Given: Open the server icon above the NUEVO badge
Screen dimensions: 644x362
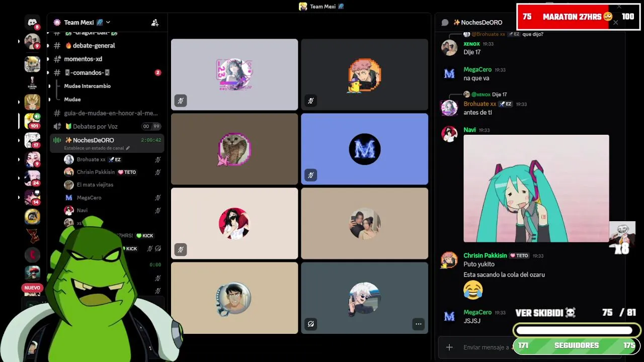Looking at the screenshot, I should pyautogui.click(x=32, y=274).
